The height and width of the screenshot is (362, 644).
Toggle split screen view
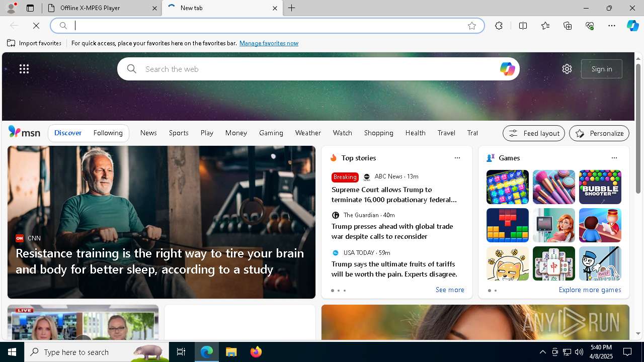pos(523,26)
